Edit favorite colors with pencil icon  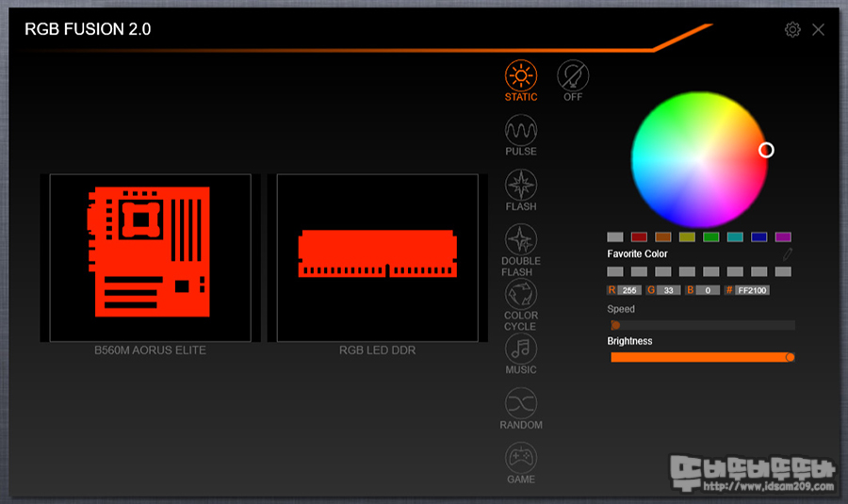click(x=788, y=253)
